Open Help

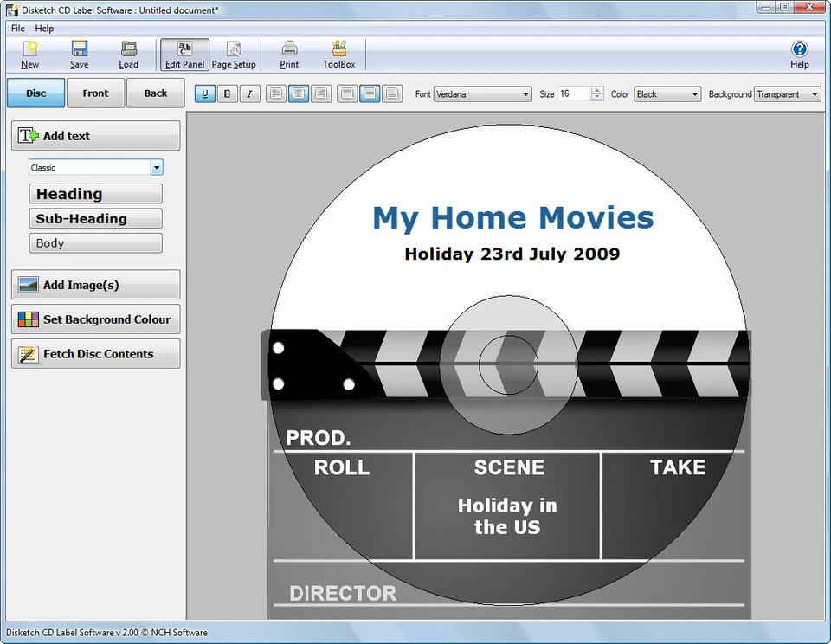click(798, 54)
